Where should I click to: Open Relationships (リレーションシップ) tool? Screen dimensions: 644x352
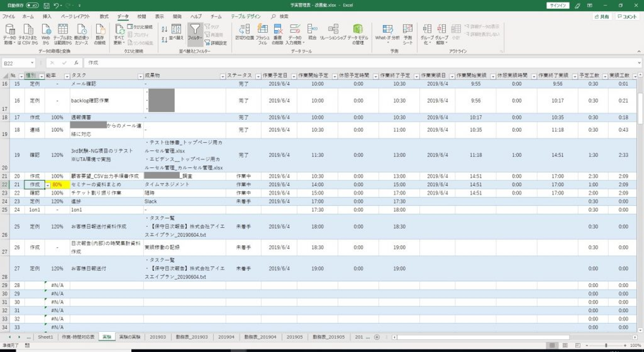point(333,32)
